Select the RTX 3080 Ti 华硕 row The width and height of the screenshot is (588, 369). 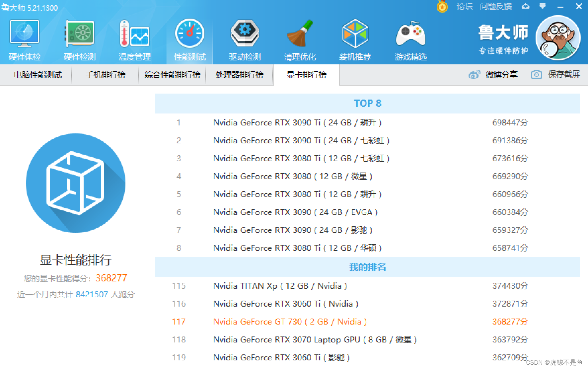[x=368, y=248]
